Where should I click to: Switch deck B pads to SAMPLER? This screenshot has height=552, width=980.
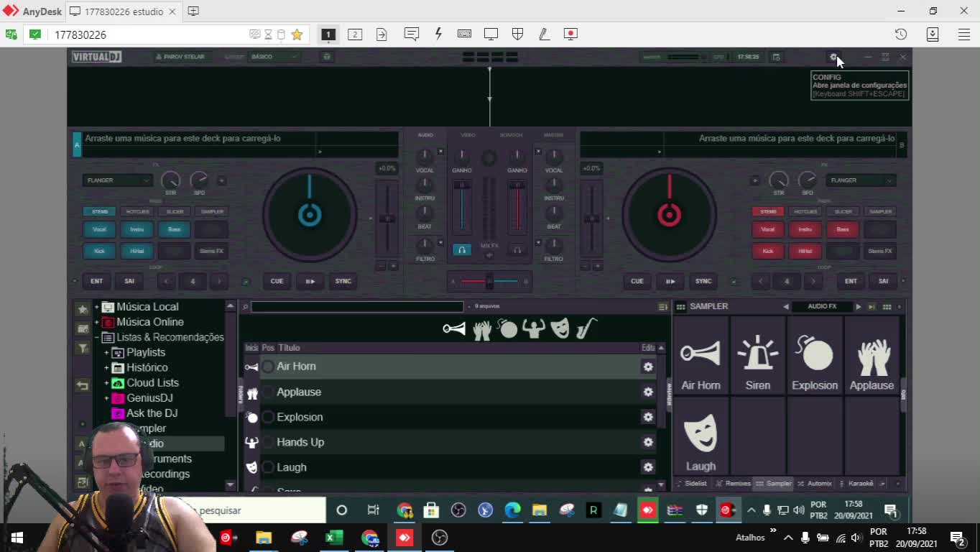click(x=880, y=211)
